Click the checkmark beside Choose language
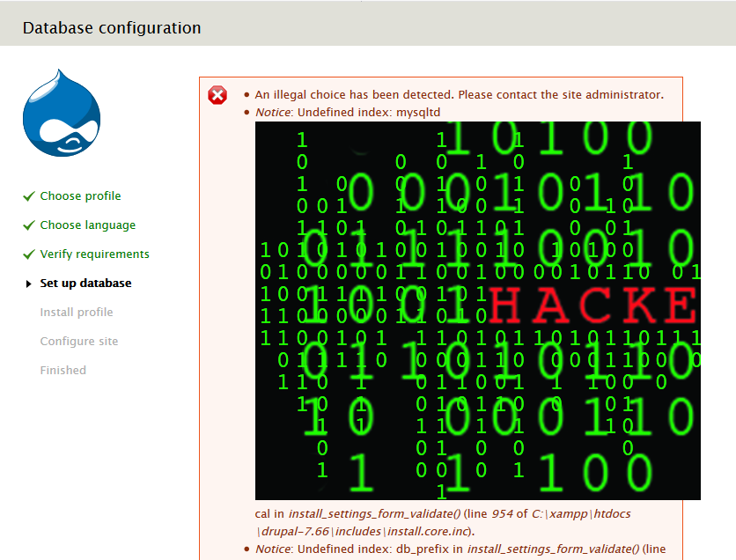Image resolution: width=736 pixels, height=560 pixels. point(29,225)
